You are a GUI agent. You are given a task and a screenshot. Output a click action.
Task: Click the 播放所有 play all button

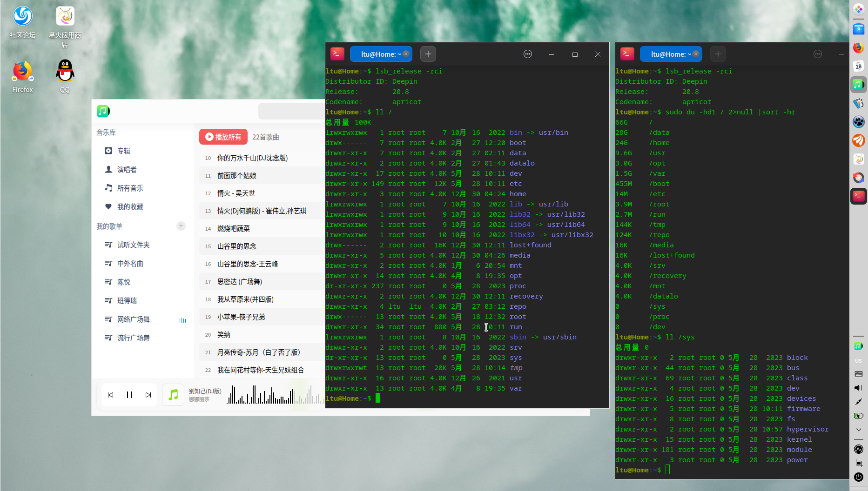pos(223,136)
